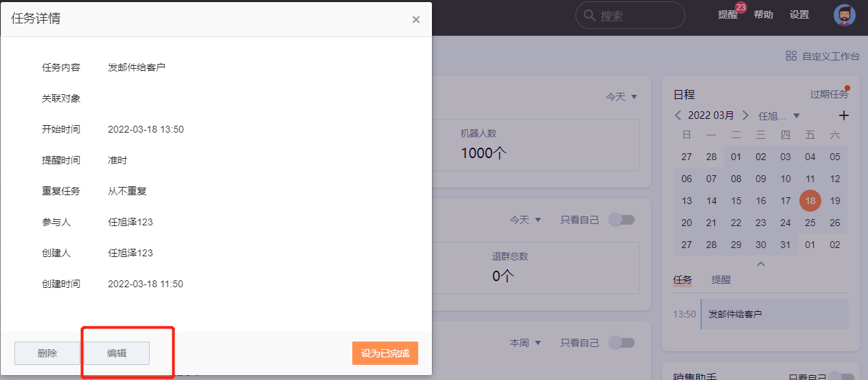This screenshot has width=868, height=380.
Task: Select date 22 in calendar
Action: coord(736,223)
